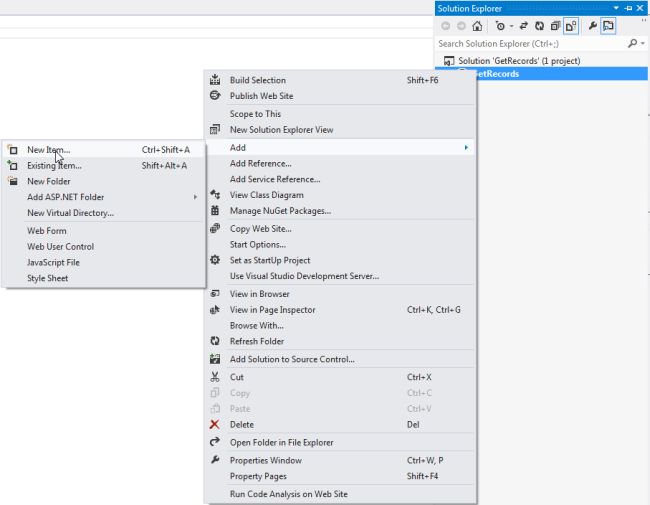Choose Build Selection from context menu
This screenshot has height=505, width=650.
click(340, 80)
